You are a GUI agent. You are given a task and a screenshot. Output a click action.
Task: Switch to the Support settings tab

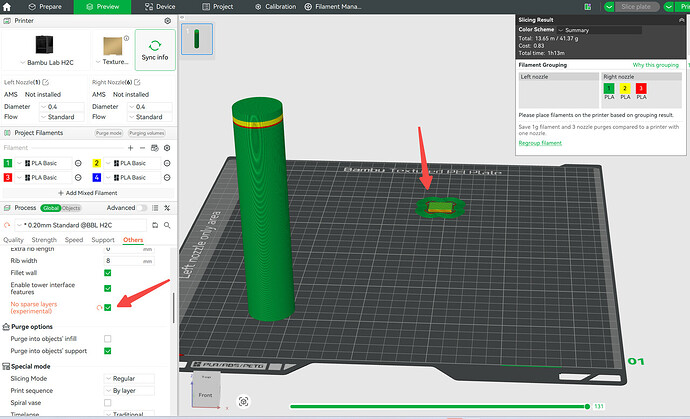tap(103, 240)
